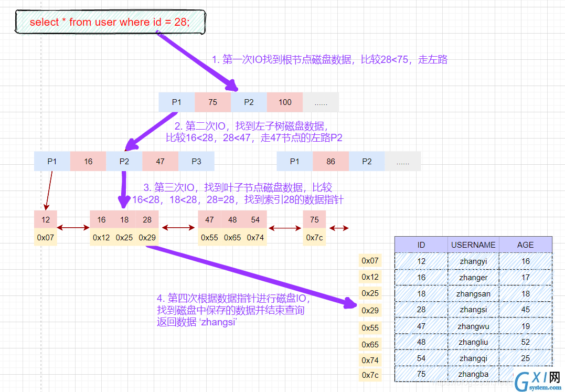Click address label 0x55 beside zhangwu row
The image size is (565, 392).
coord(370,327)
